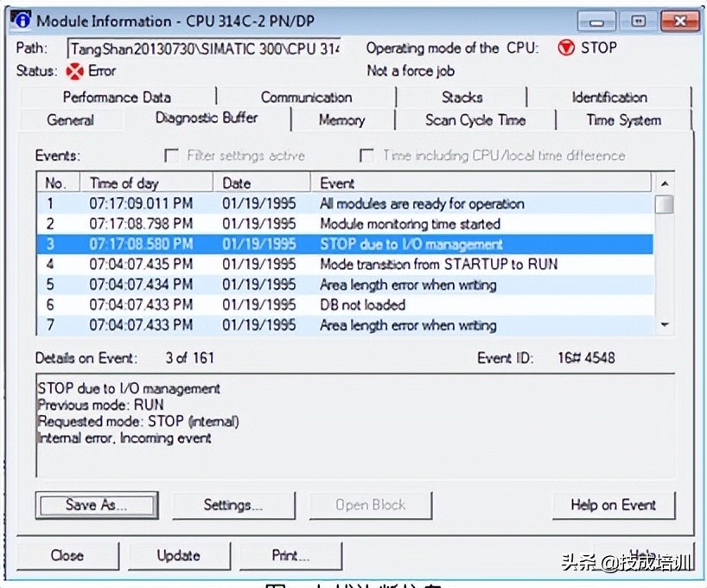This screenshot has width=707, height=588.
Task: Click the events list scrollbar thumb
Action: pos(664,204)
